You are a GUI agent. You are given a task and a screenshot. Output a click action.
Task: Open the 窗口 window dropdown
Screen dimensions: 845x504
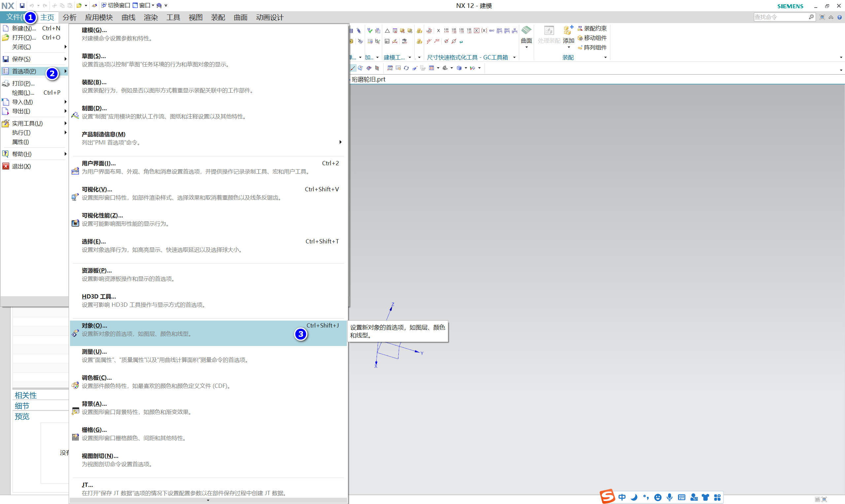click(x=143, y=5)
